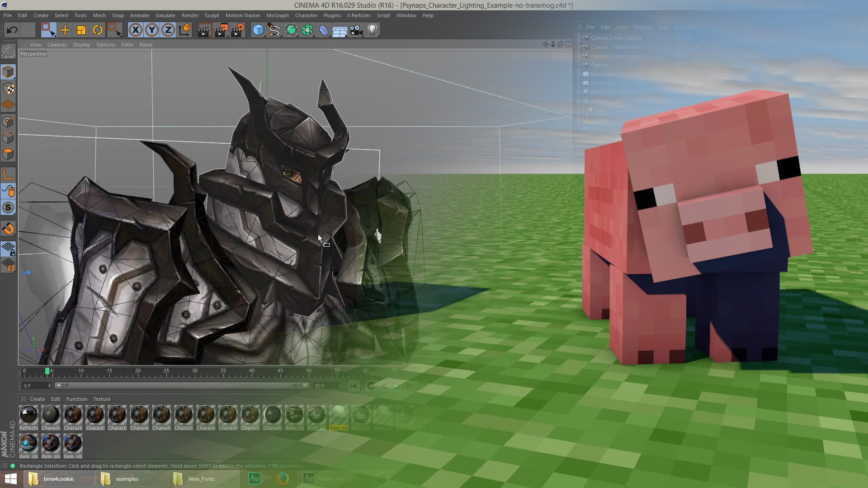Expand the psynaps null object
The height and width of the screenshot is (488, 868).
point(579,119)
